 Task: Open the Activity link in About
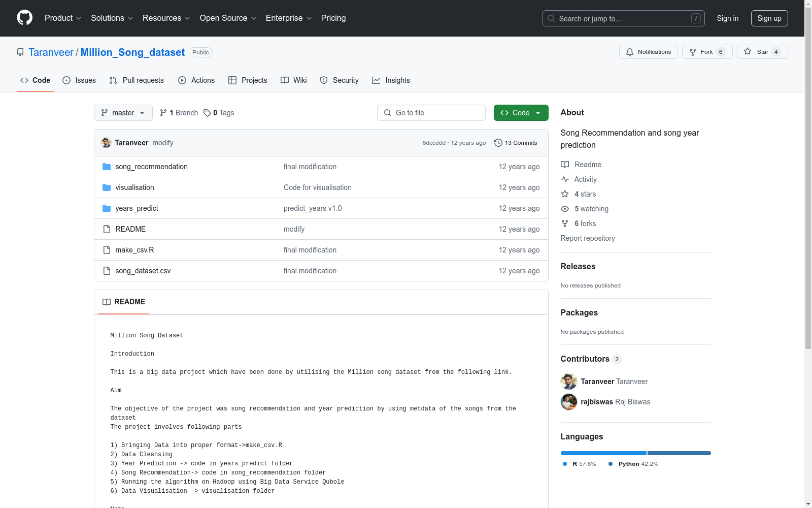click(579, 179)
